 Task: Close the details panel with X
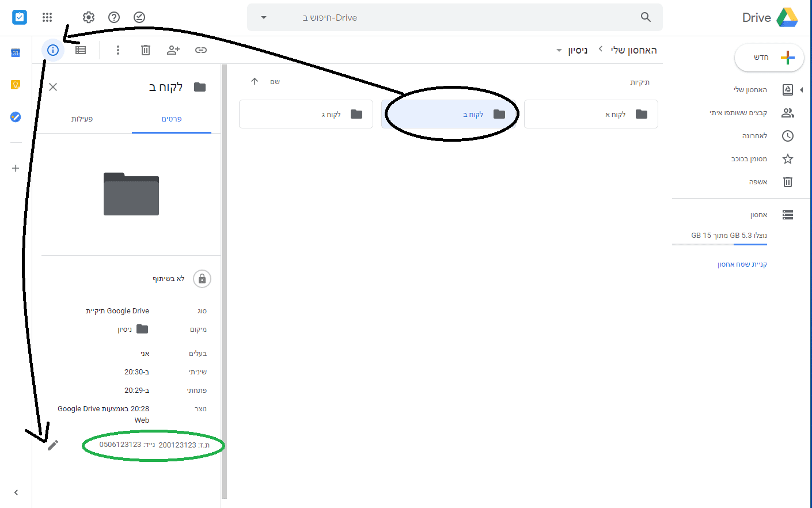pyautogui.click(x=53, y=87)
